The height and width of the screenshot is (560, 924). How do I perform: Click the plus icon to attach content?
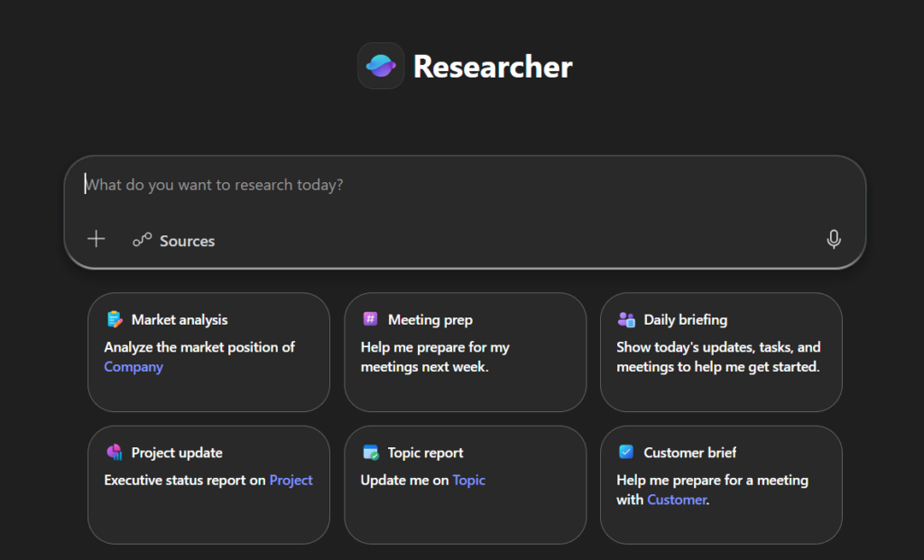[95, 239]
